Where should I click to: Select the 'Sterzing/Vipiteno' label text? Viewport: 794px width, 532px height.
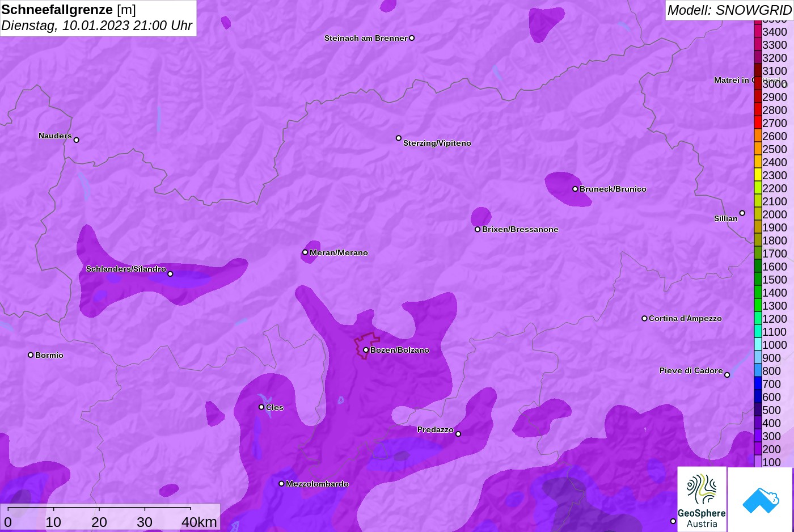pos(437,143)
